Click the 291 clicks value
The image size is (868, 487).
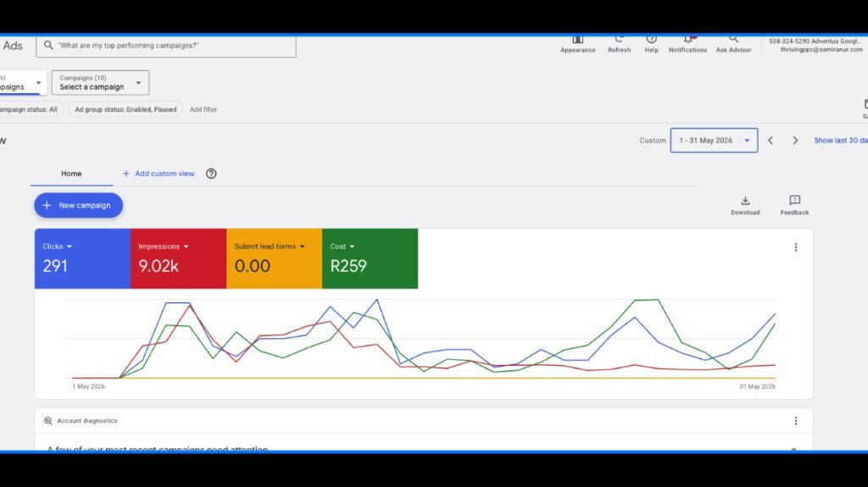(55, 266)
